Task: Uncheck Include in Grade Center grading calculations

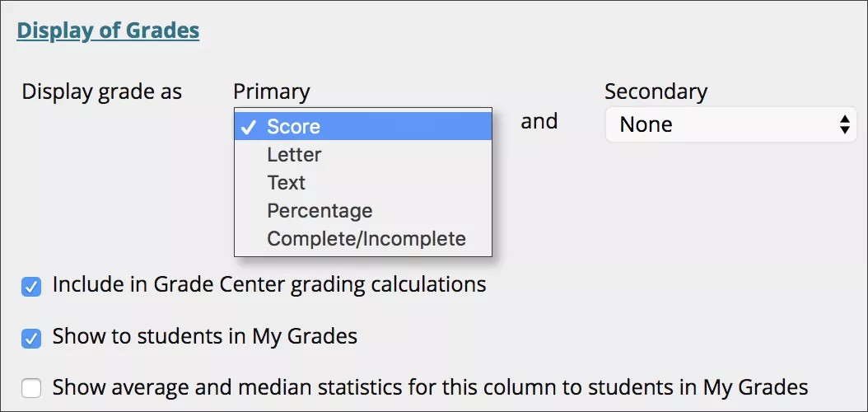Action: [x=31, y=287]
